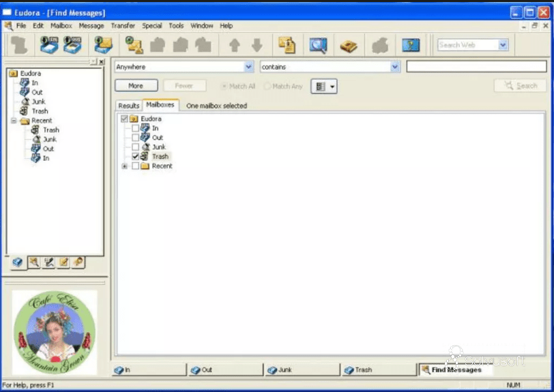Open the Anywhere search-field dropdown
Image resolution: width=554 pixels, height=392 pixels.
(x=249, y=67)
